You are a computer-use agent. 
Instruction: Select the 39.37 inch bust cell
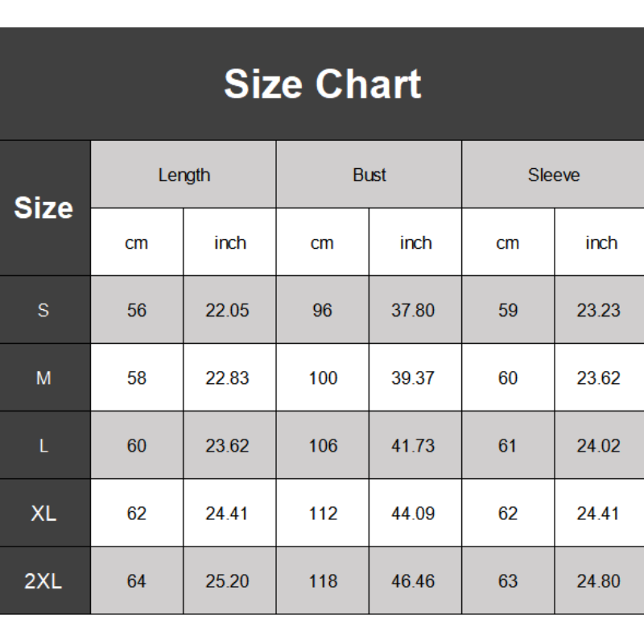[413, 378]
